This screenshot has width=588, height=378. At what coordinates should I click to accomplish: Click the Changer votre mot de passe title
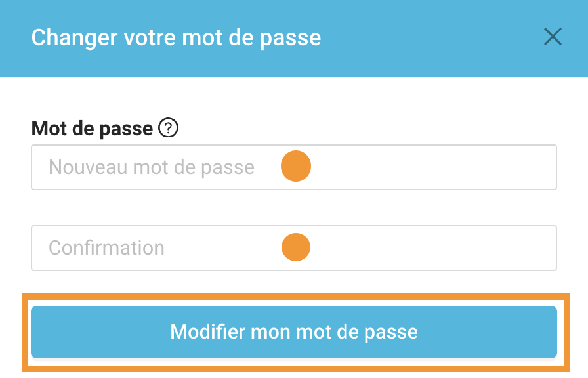177,38
